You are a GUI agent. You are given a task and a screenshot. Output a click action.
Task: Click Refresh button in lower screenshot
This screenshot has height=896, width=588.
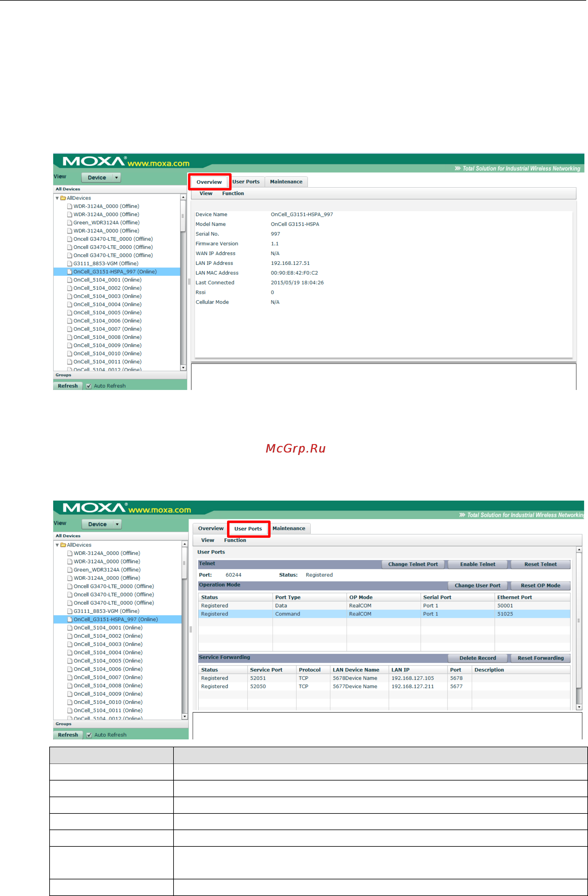[68, 735]
